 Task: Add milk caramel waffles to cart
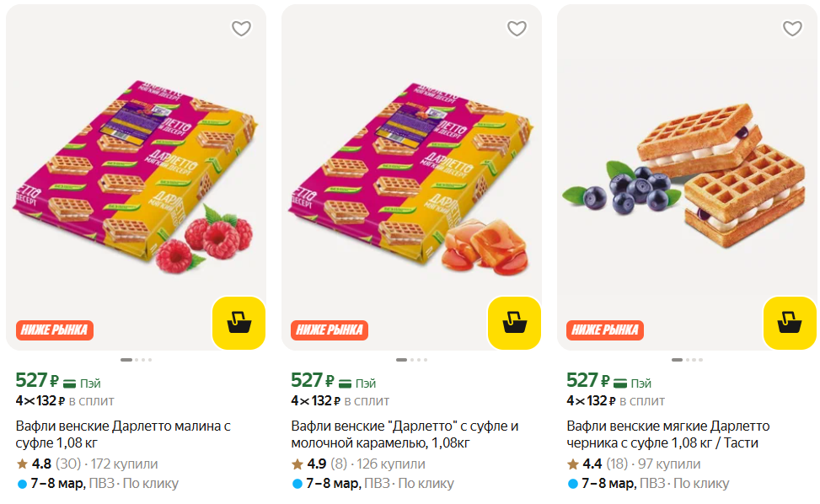(x=514, y=323)
